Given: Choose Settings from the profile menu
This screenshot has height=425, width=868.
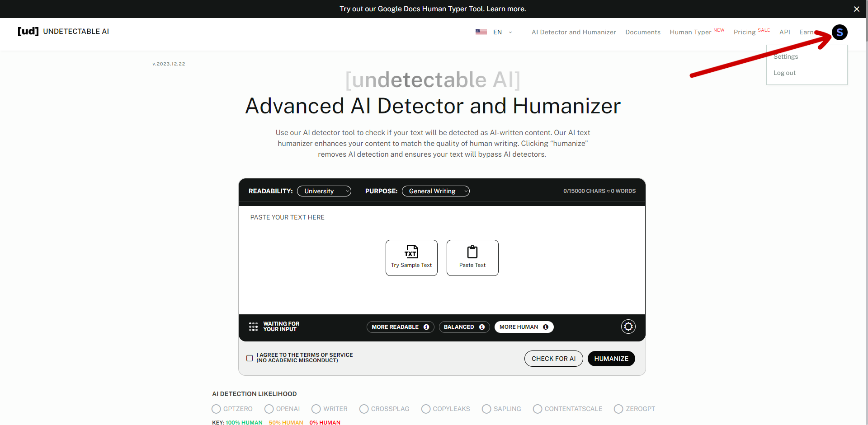Looking at the screenshot, I should click(786, 56).
